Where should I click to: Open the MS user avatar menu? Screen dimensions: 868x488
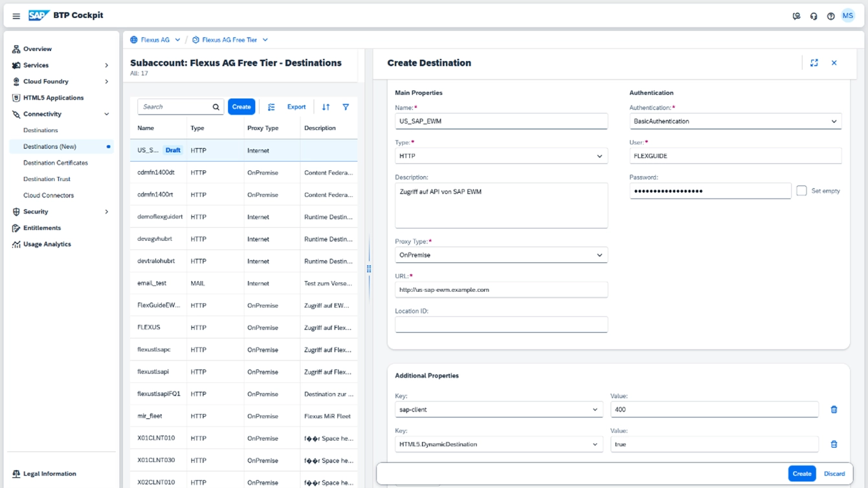[x=848, y=16]
